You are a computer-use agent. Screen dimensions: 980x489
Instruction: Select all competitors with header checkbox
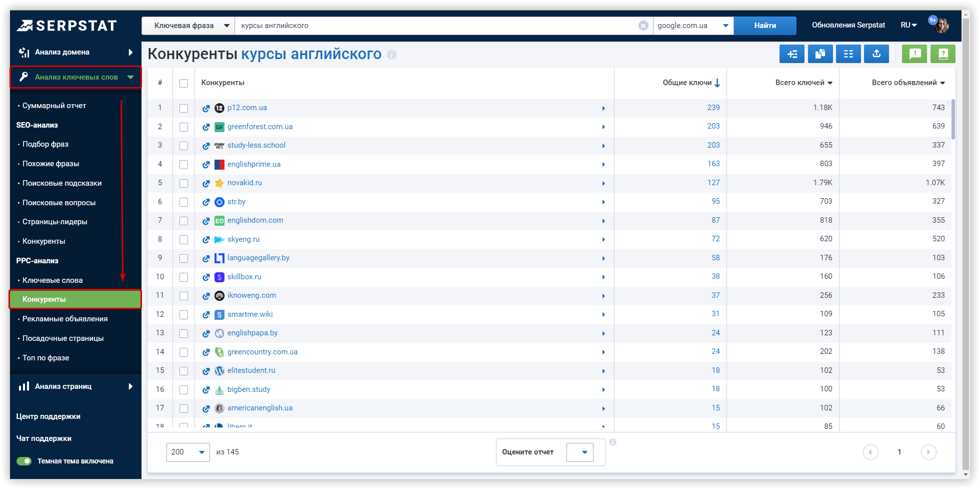click(184, 83)
